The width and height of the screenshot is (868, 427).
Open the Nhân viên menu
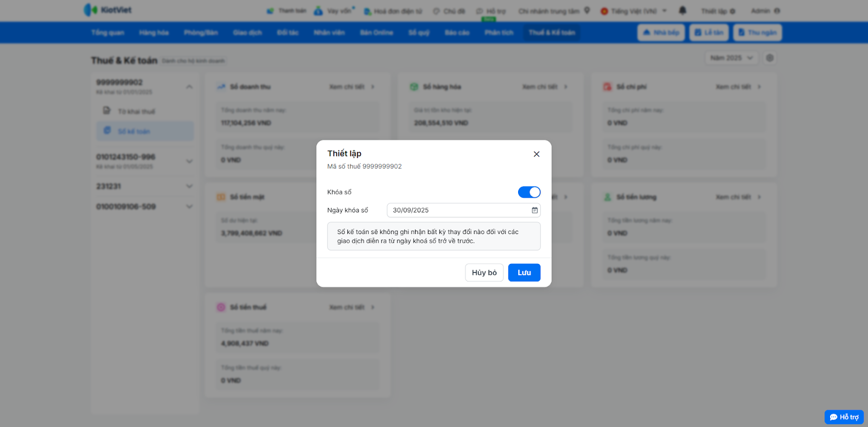tap(329, 33)
